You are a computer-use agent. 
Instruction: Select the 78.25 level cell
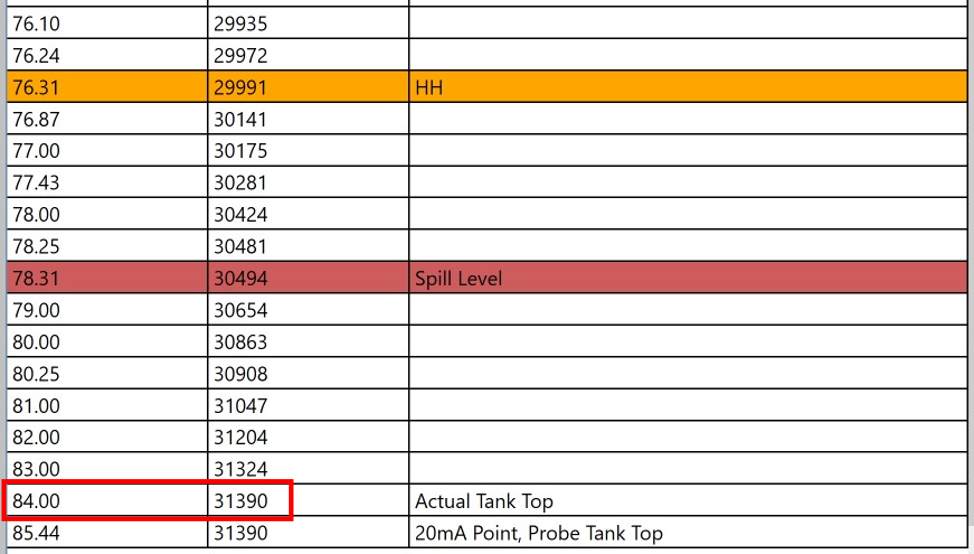[107, 247]
